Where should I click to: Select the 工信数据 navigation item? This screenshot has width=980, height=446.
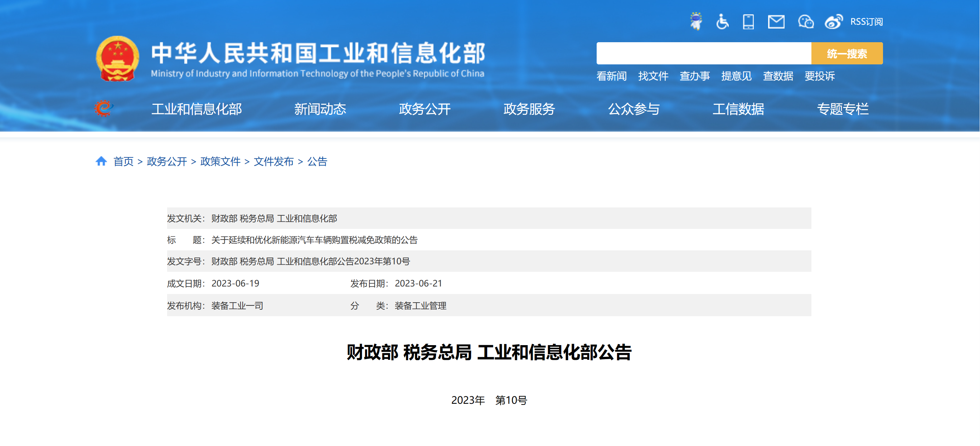(x=738, y=109)
